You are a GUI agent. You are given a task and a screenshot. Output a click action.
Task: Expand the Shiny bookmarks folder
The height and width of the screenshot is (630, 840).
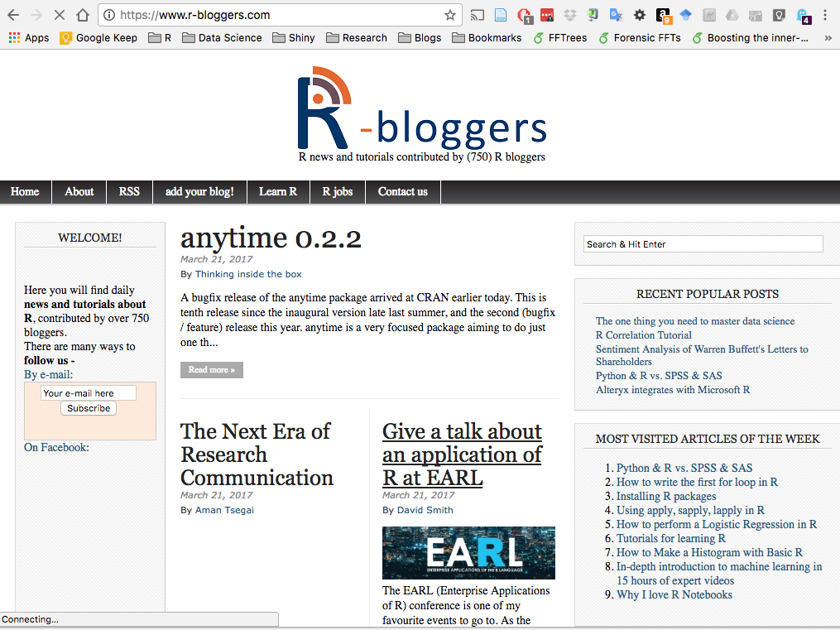[x=294, y=37]
